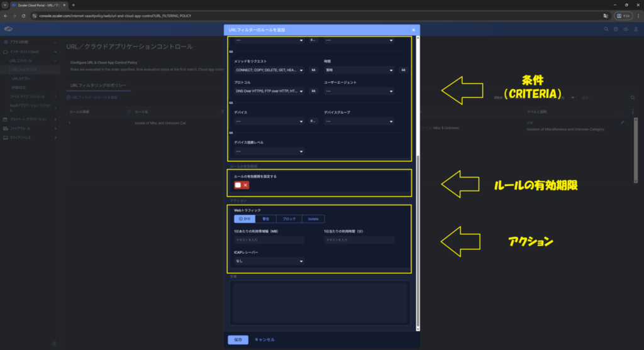Open the user profile icon in the header

636,29
